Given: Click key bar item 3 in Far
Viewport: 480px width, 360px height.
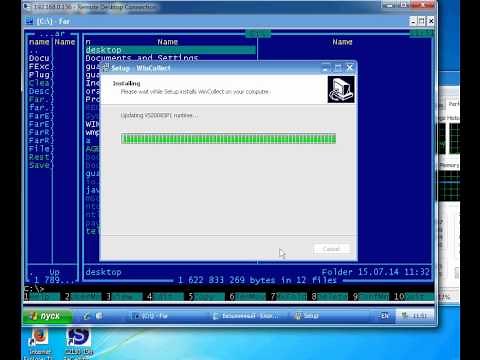Looking at the screenshot, I should [124, 296].
